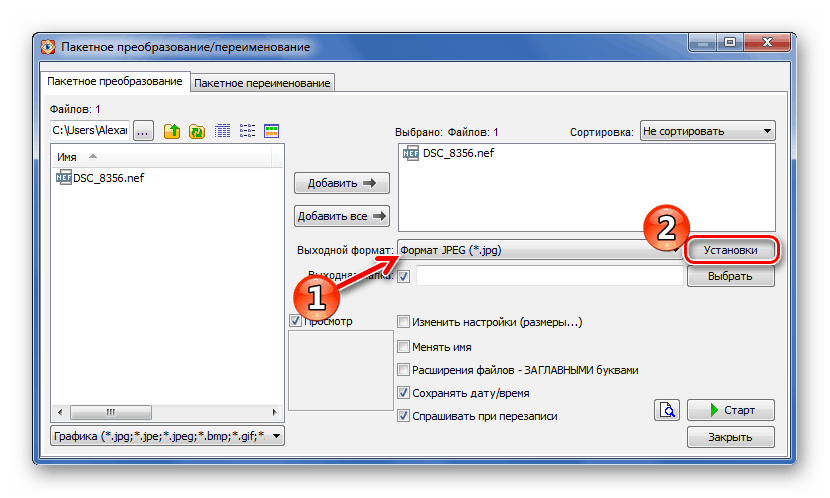Switch to Пакетное переименование tab
830x498 pixels.
tap(262, 83)
